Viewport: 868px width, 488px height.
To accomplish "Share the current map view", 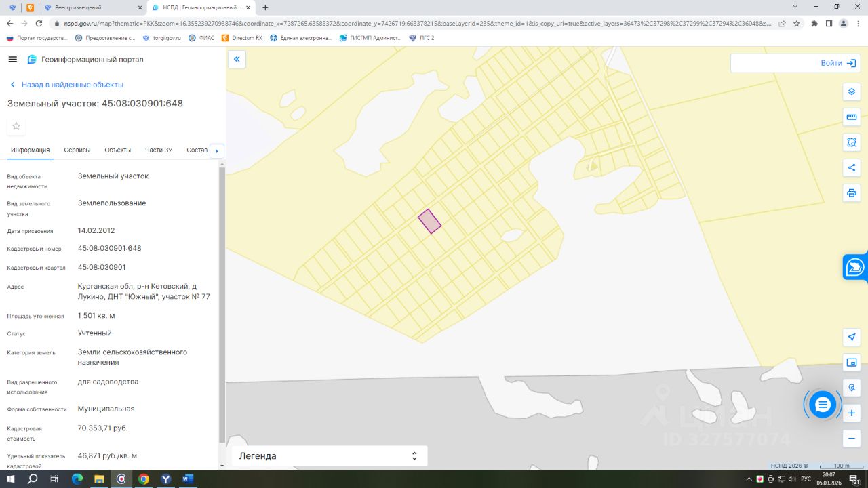I will (x=852, y=167).
